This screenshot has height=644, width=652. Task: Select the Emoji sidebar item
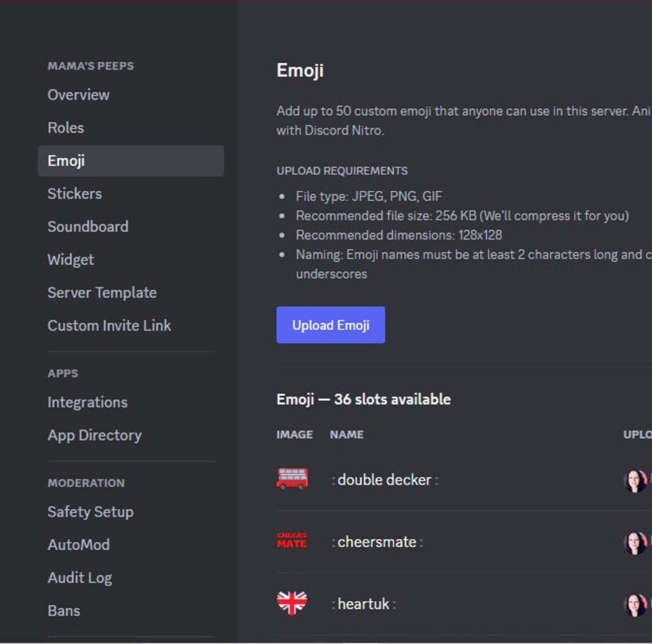pyautogui.click(x=130, y=161)
